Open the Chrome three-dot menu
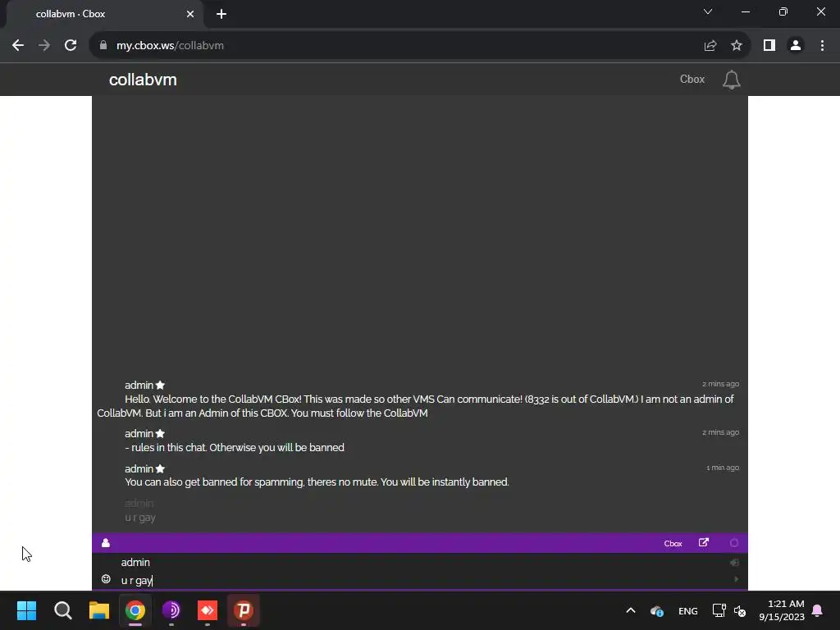840x630 pixels. click(x=822, y=46)
